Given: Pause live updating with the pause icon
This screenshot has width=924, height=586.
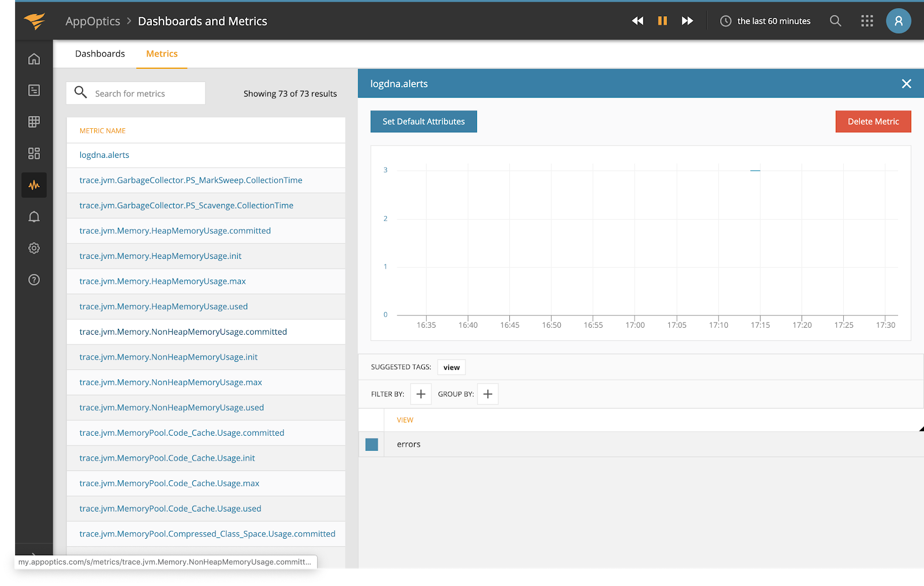Looking at the screenshot, I should click(x=662, y=21).
